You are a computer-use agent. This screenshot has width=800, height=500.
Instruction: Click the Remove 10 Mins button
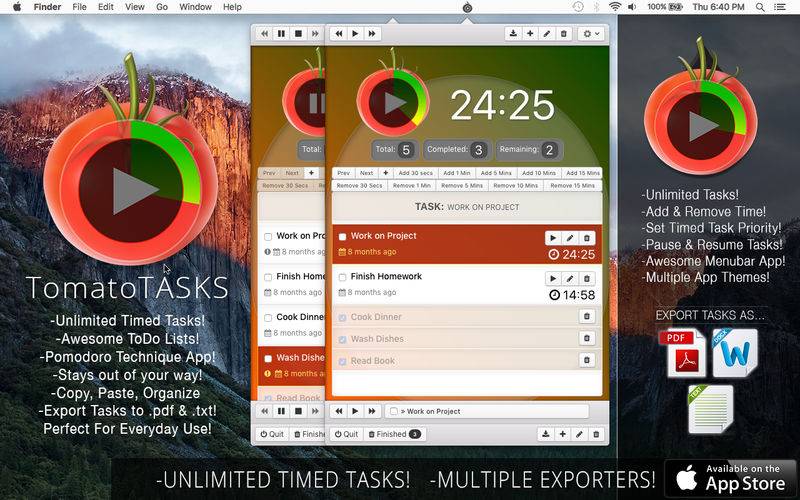(x=515, y=186)
